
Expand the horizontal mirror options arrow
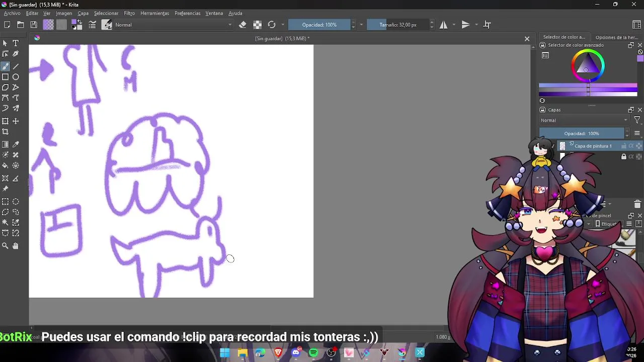[454, 25]
